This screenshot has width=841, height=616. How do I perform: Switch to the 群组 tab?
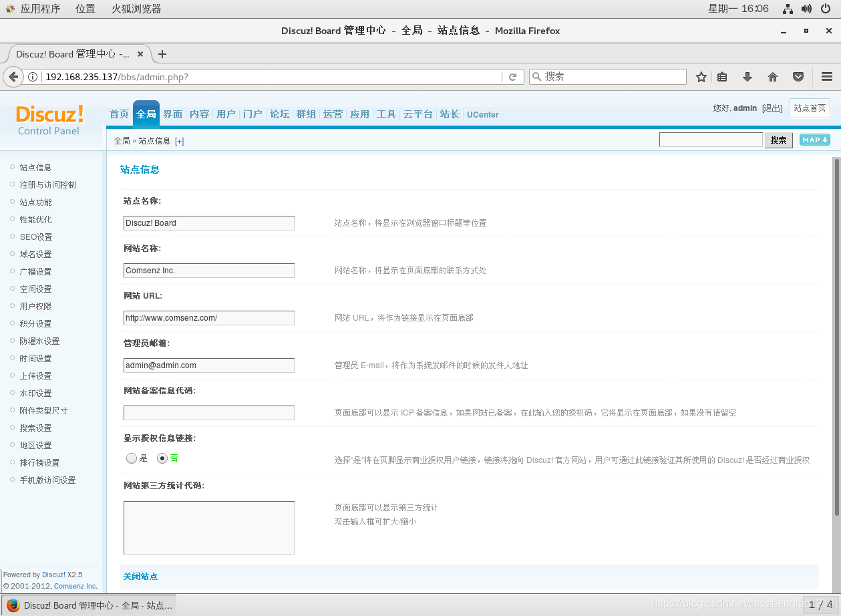[x=306, y=114]
